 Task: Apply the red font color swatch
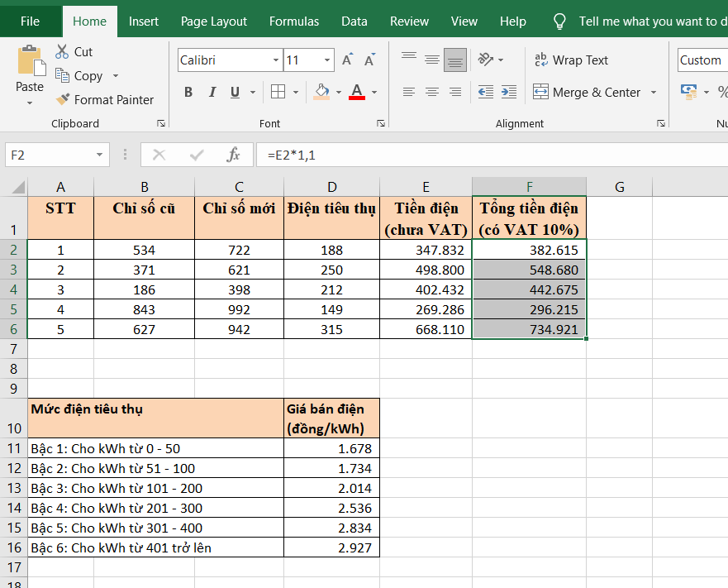357,92
